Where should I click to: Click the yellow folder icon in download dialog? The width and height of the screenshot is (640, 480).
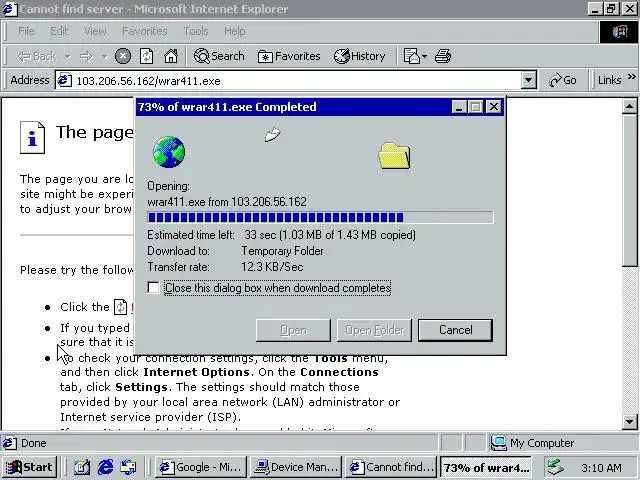click(x=394, y=156)
